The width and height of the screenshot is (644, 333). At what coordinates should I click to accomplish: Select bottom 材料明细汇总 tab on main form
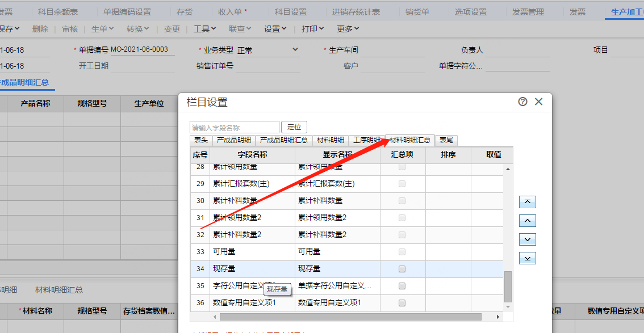[59, 290]
